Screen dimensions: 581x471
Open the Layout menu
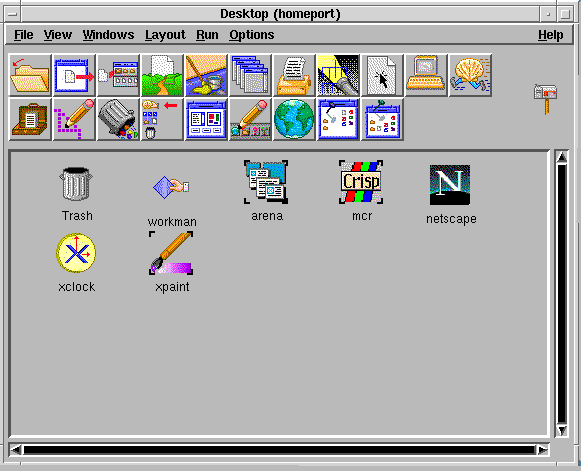165,35
